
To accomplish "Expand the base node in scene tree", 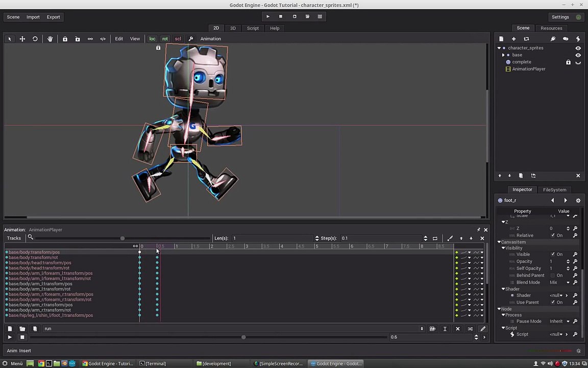I will (503, 55).
